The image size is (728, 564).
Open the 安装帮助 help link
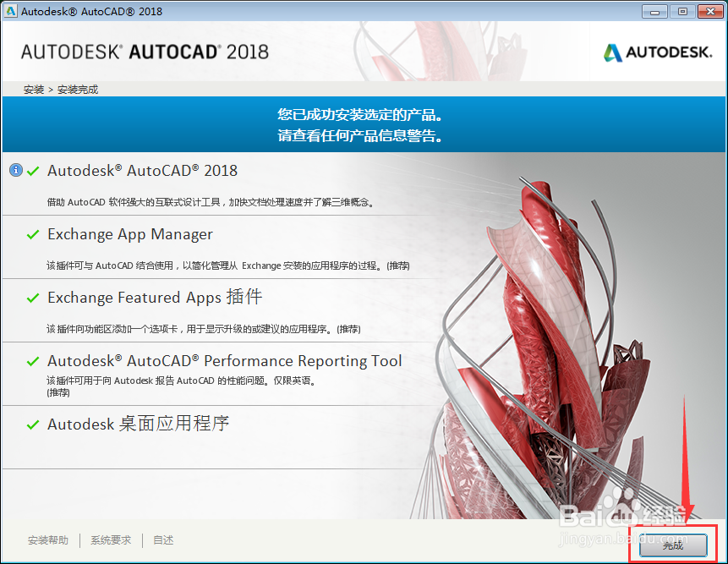tap(48, 540)
